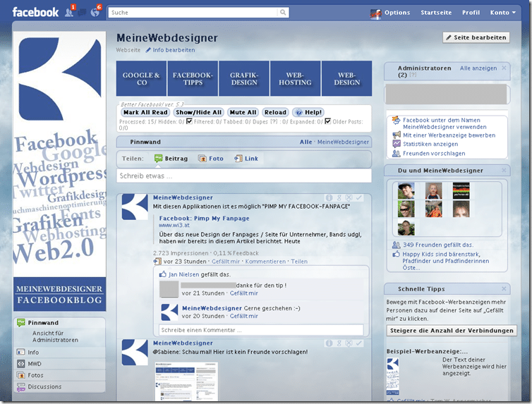Toggle the Filtered checkbox
532x404 pixels.
[x=190, y=121]
